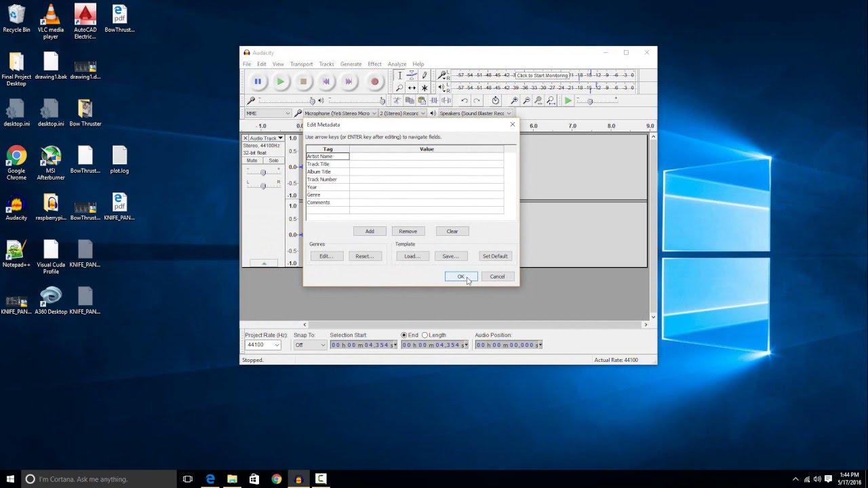868x488 pixels.
Task: Click the Cut scissors icon
Action: [x=397, y=100]
